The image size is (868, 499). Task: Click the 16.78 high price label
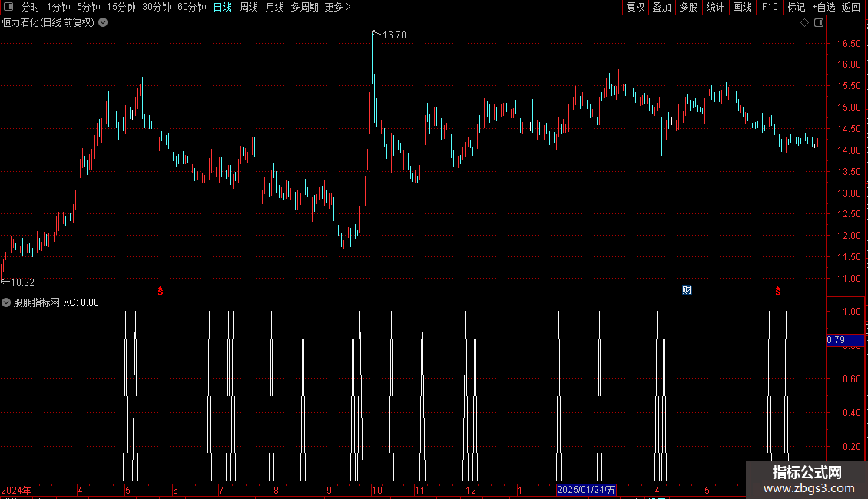tap(394, 35)
